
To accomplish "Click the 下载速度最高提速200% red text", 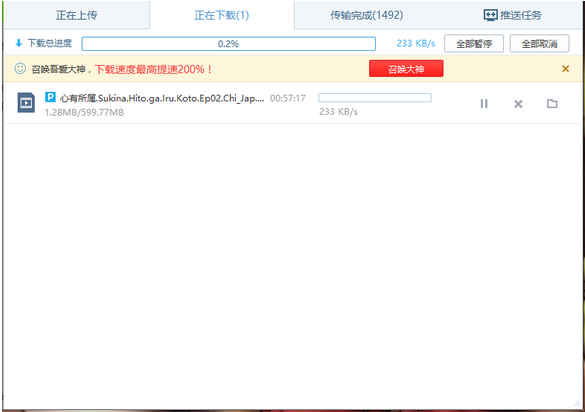I will pos(153,69).
